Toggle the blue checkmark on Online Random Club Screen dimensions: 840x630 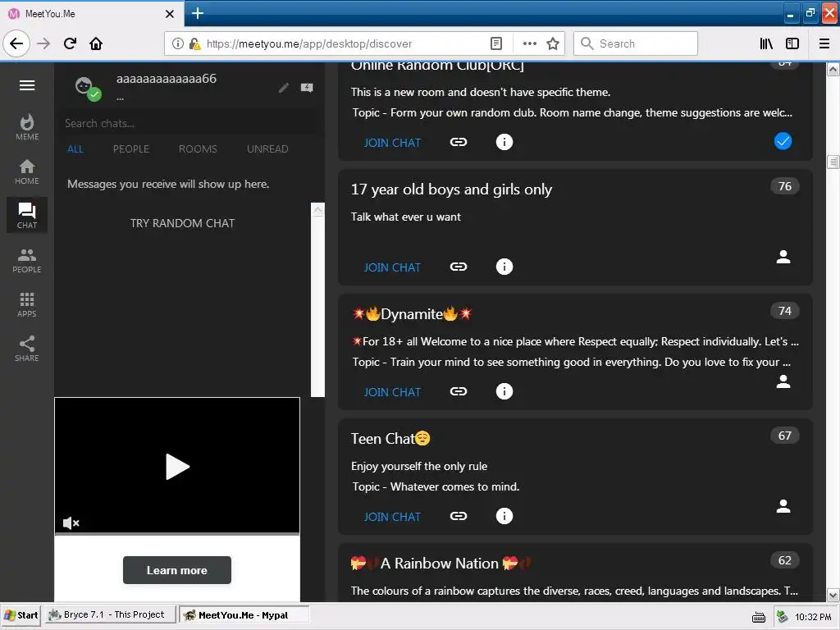783,141
